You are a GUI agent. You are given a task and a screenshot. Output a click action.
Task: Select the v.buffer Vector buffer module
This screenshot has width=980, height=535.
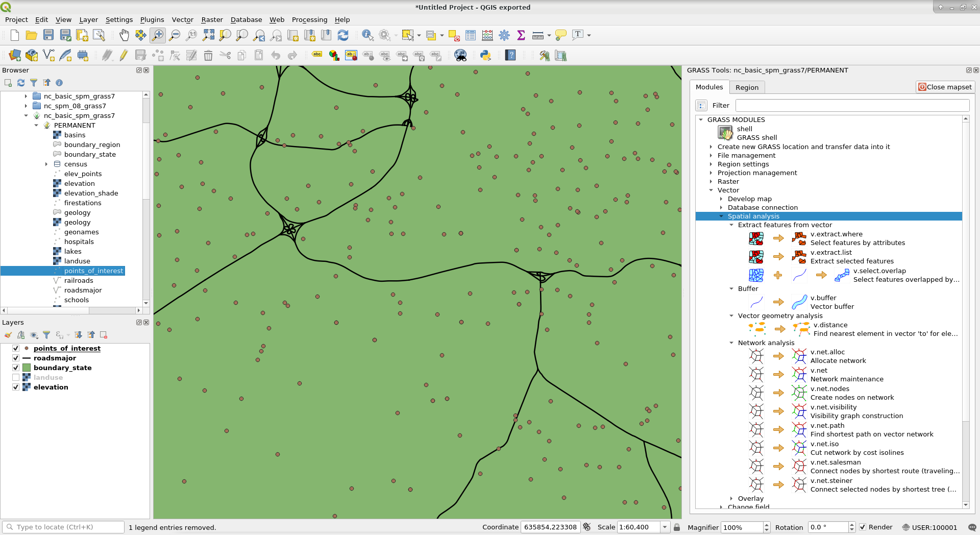pos(823,302)
